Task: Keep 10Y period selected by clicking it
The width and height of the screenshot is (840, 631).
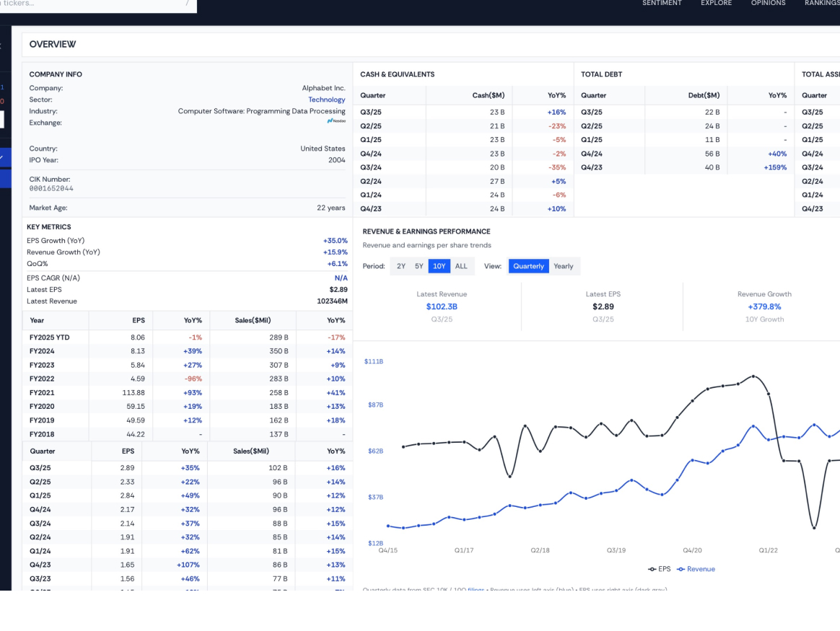Action: click(439, 265)
